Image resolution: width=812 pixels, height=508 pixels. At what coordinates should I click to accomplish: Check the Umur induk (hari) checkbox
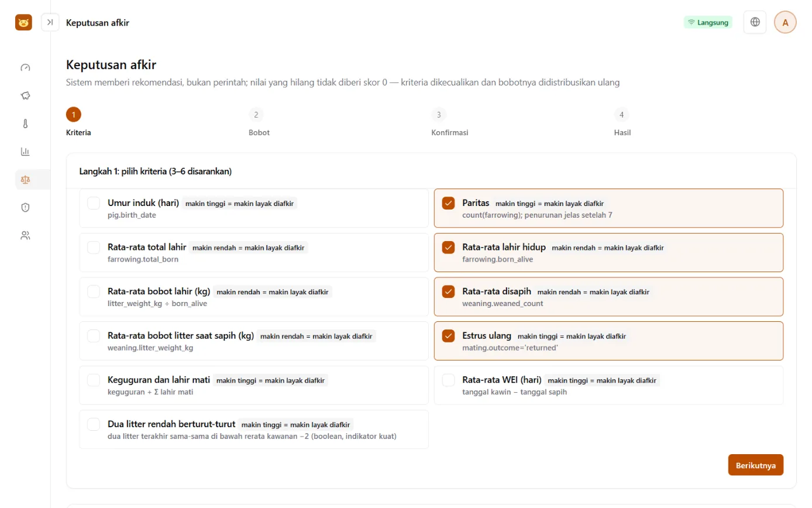pos(94,203)
